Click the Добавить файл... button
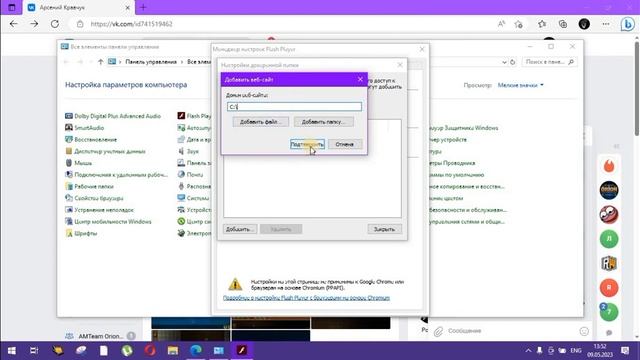Image resolution: width=640 pixels, height=360 pixels. 260,122
